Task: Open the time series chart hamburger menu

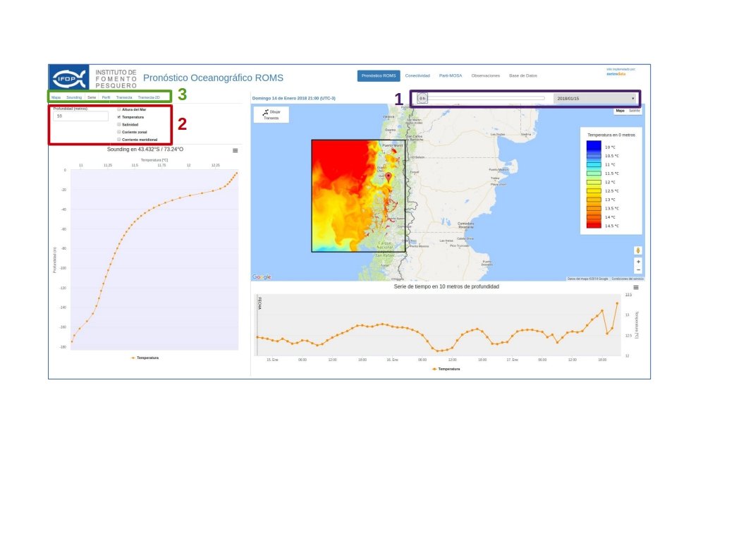Action: (636, 287)
